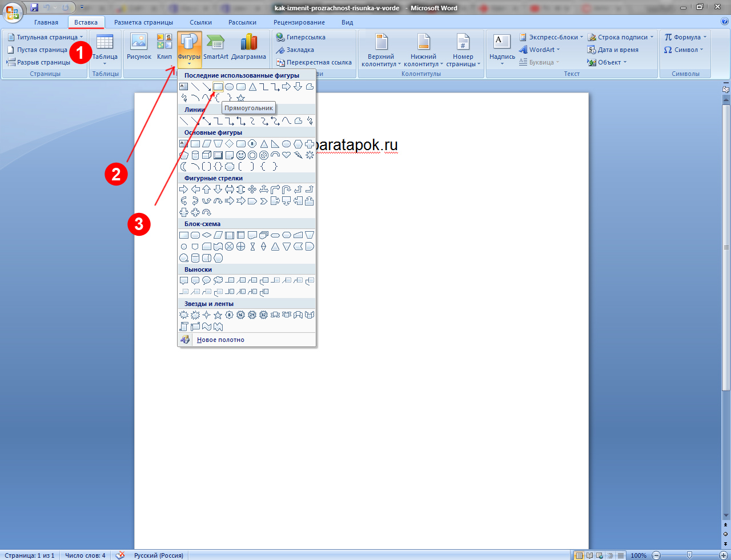Select the Прямоугольник (rectangle) shape in recent shapes
The image size is (731, 560).
[x=218, y=87]
